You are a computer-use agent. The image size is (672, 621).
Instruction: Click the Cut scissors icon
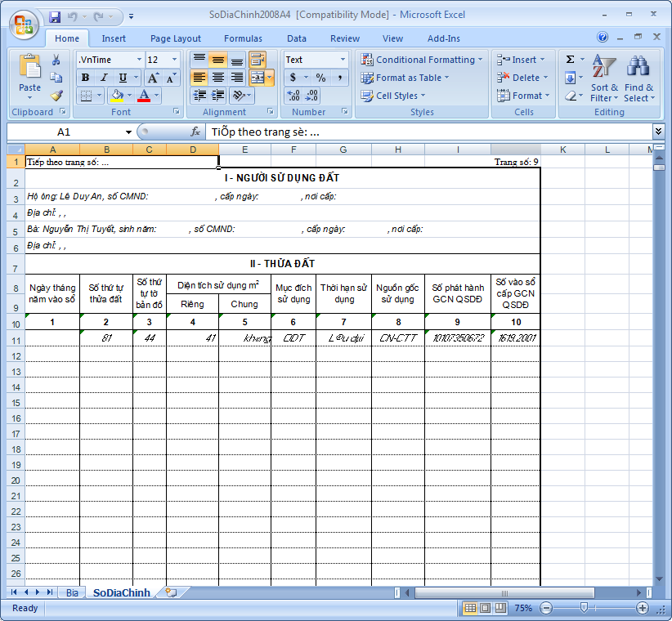[56, 60]
